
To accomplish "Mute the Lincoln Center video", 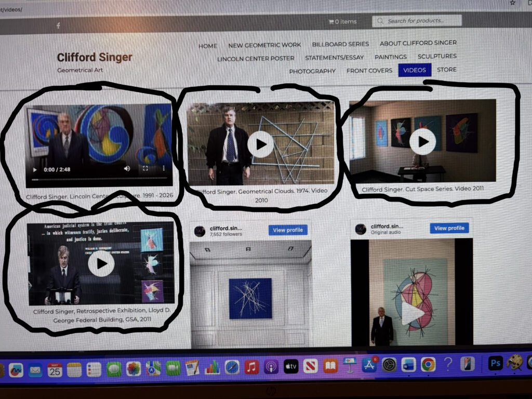I will click(127, 169).
